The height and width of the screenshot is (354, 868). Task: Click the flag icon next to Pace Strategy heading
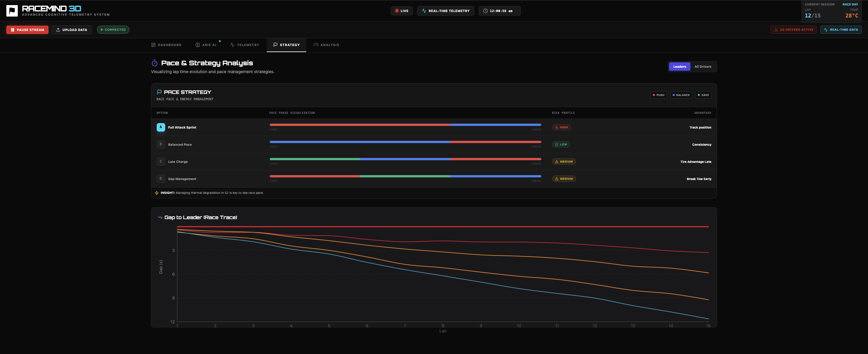[x=159, y=92]
